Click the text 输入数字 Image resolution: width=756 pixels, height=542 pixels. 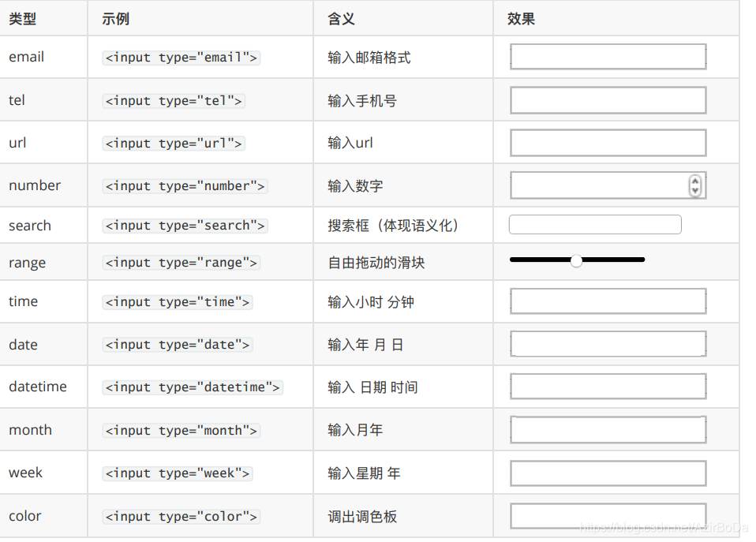[x=355, y=186]
